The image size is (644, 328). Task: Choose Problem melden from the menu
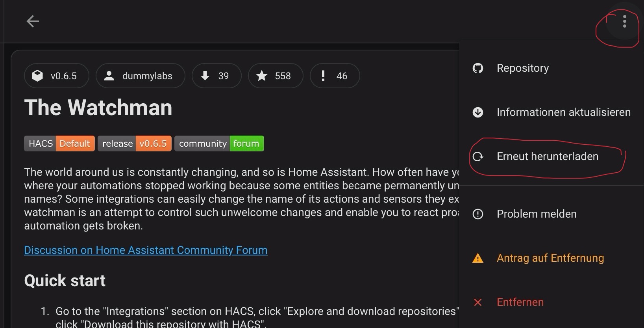[x=536, y=214]
